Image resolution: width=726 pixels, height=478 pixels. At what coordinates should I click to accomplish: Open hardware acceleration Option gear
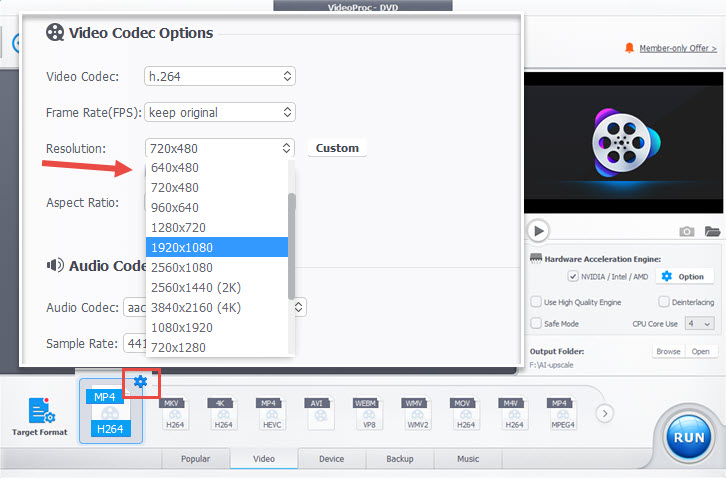tap(684, 277)
